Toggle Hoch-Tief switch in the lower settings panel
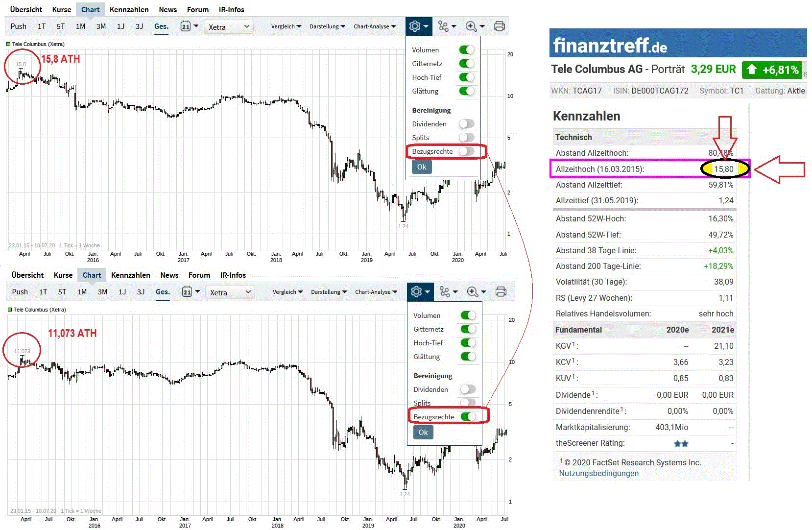The height and width of the screenshot is (530, 812). pyautogui.click(x=468, y=343)
